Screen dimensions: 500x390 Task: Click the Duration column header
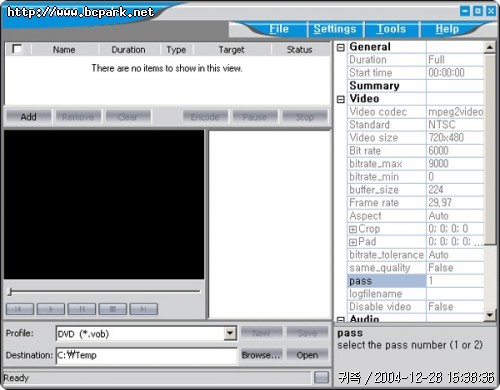(128, 50)
